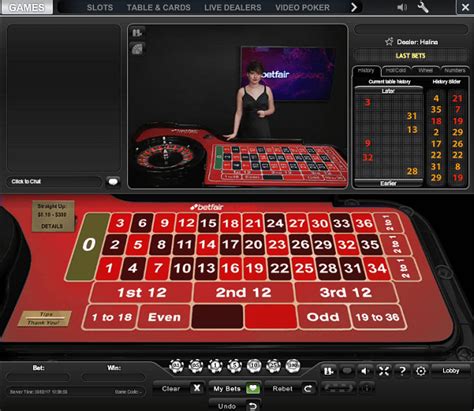Image resolution: width=474 pixels, height=411 pixels.
Task: Open the TABLE & CARDS category
Action: click(158, 7)
